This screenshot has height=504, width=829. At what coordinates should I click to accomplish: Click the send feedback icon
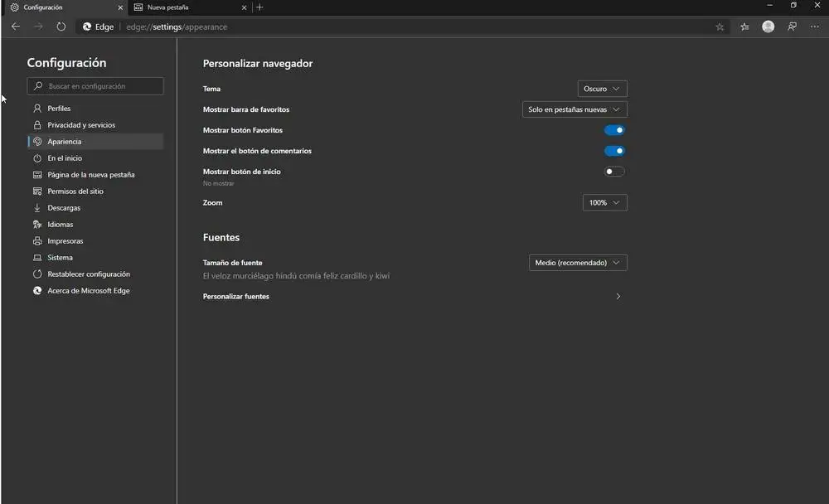coord(793,27)
